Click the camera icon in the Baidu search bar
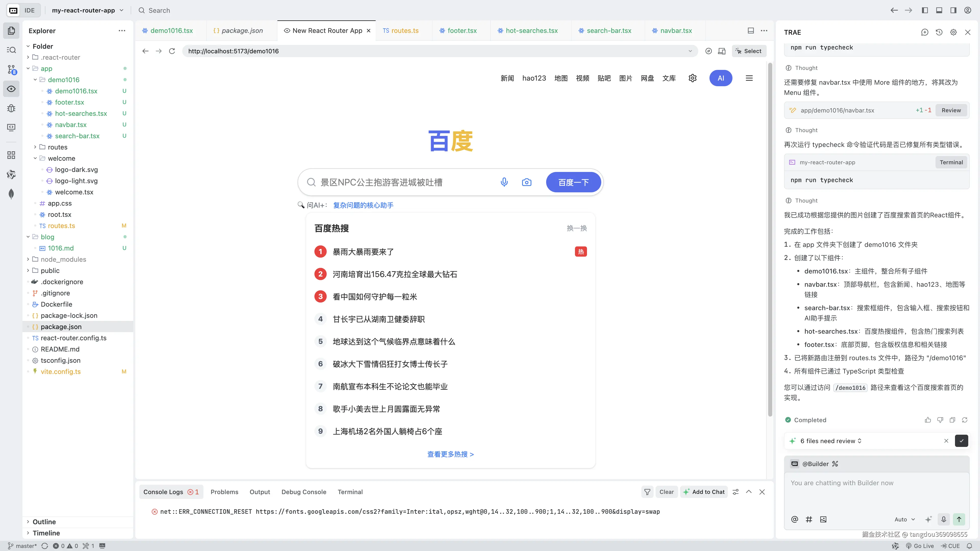 click(526, 182)
